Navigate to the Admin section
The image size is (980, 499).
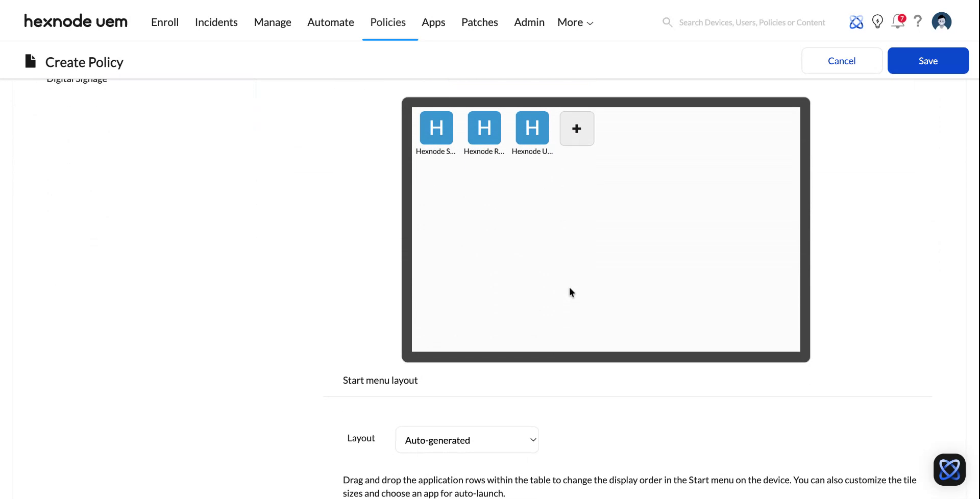528,22
